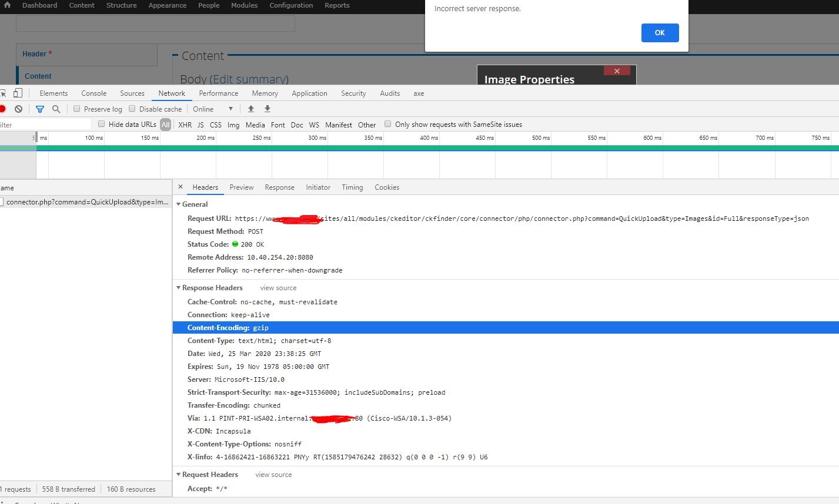Search within network requests
Image resolution: width=839 pixels, height=504 pixels.
coord(56,109)
